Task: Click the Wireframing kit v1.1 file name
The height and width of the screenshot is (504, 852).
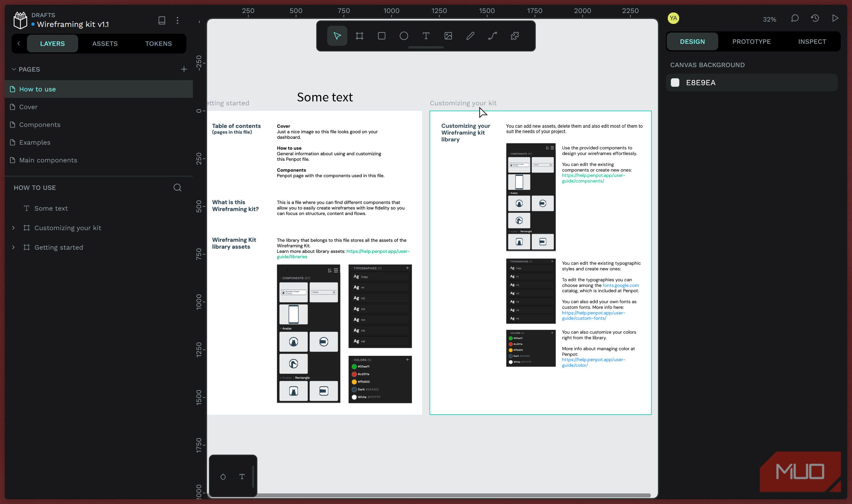Action: pos(73,25)
